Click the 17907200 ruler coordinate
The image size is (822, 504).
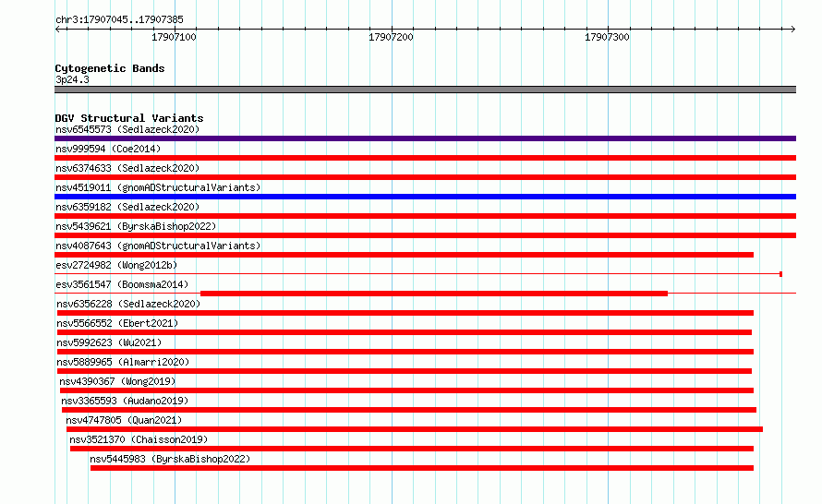[391, 37]
